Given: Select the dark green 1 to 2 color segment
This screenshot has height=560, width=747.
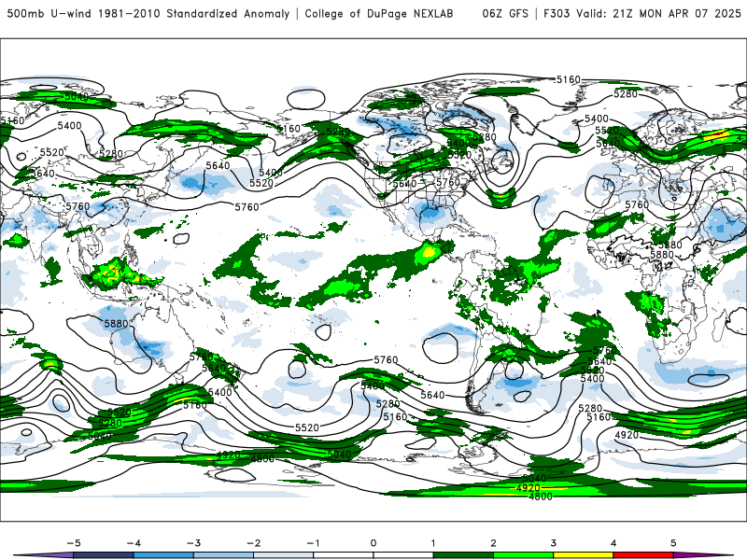Looking at the screenshot, I should click(x=463, y=555).
